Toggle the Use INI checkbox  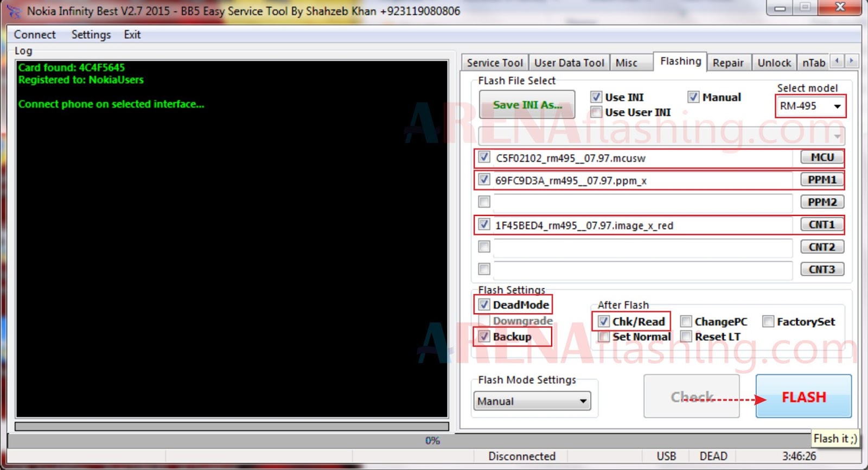(596, 97)
